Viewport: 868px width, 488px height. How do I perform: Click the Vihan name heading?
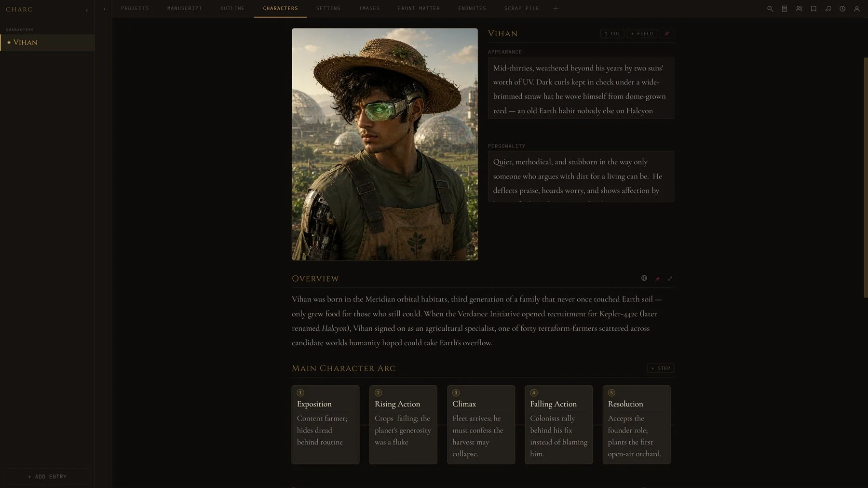pos(503,33)
